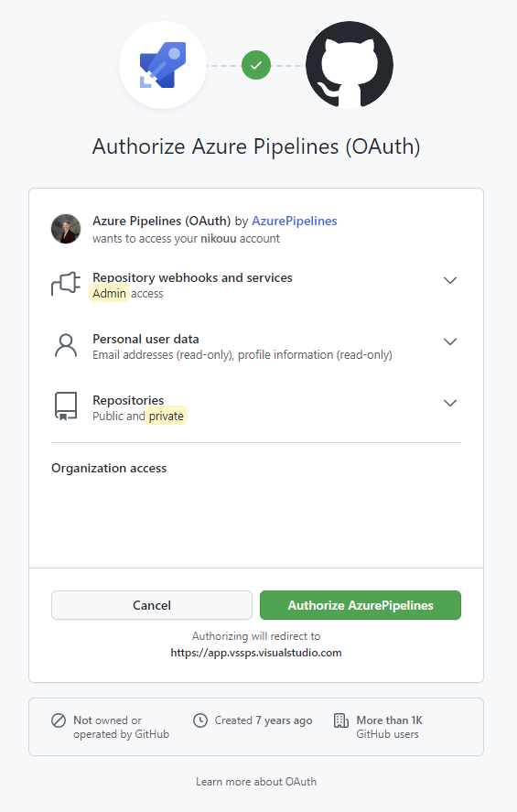This screenshot has width=517, height=812.
Task: Cancel the authorization request
Action: [x=152, y=605]
